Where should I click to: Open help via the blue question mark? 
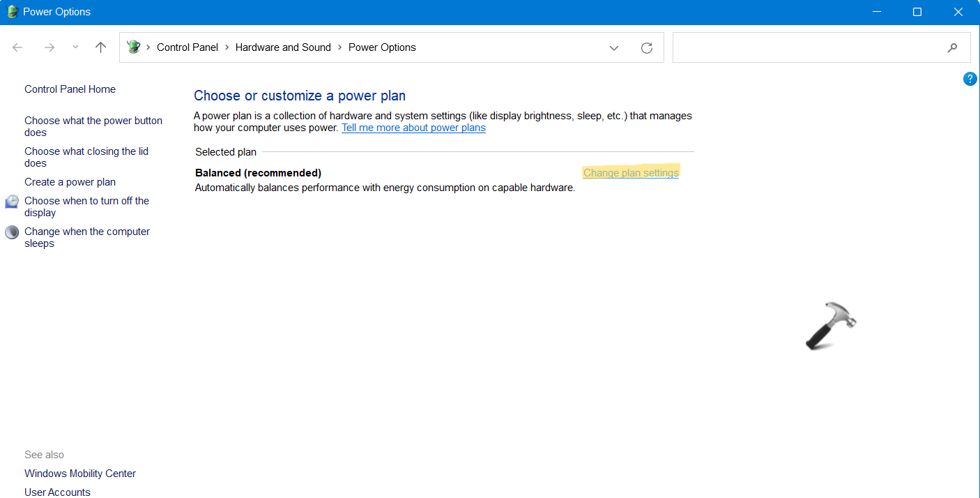coord(970,79)
